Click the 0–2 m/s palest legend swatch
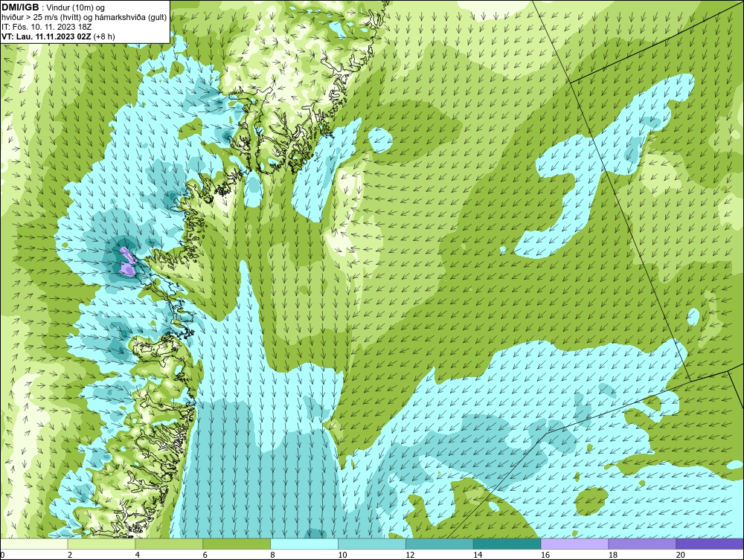744x560 pixels. 34,544
